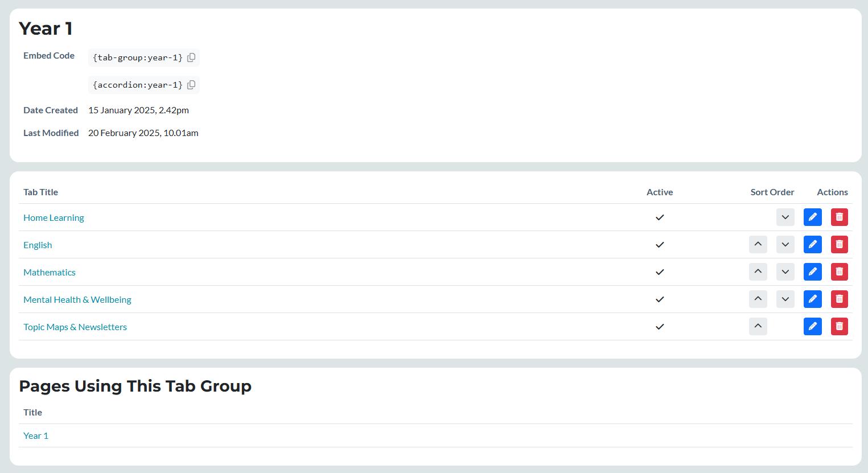Edit the Topic Maps & Newsletters tab
Viewport: 868px width, 473px height.
[812, 326]
